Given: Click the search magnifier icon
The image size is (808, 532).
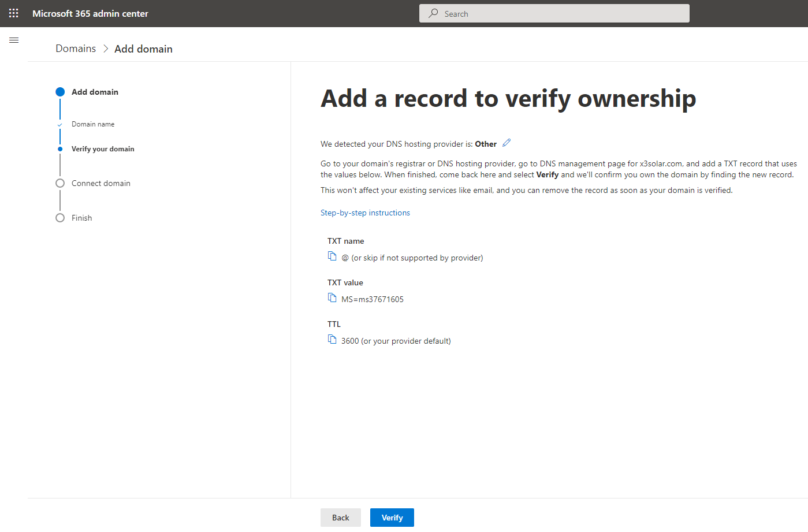Looking at the screenshot, I should coord(433,13).
